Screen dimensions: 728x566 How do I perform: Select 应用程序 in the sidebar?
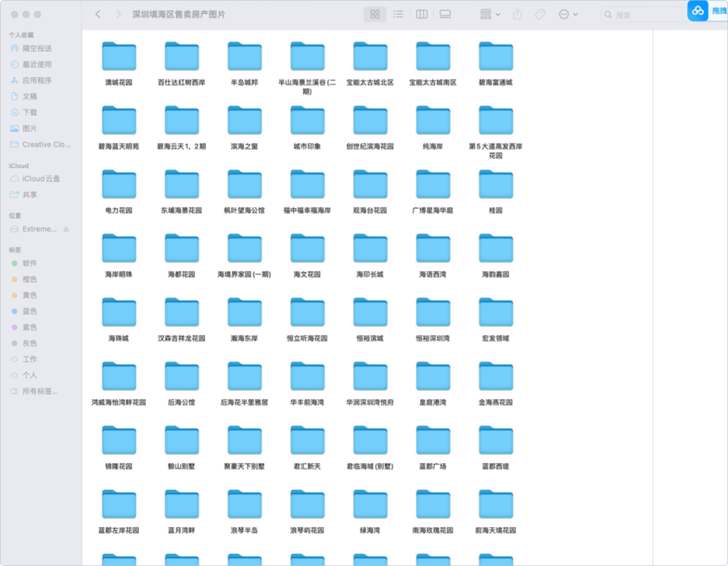coord(37,80)
